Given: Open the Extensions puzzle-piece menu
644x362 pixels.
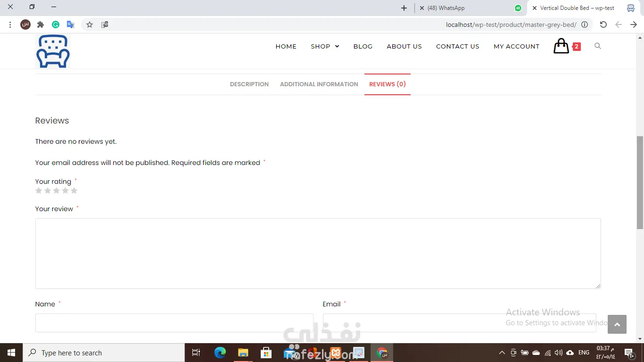Looking at the screenshot, I should 41,25.
